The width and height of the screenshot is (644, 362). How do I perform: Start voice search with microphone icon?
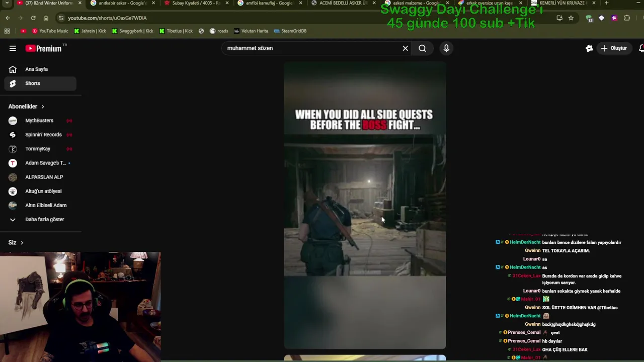pyautogui.click(x=446, y=48)
